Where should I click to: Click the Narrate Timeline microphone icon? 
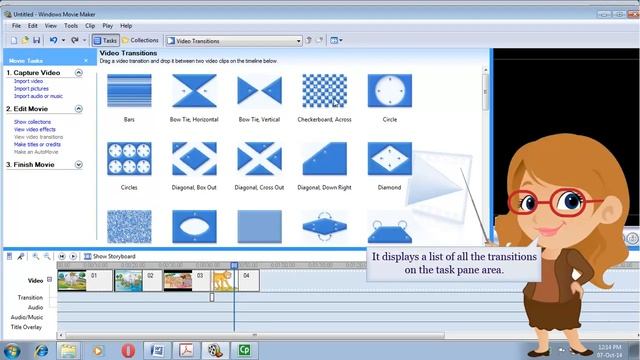pos(20,256)
